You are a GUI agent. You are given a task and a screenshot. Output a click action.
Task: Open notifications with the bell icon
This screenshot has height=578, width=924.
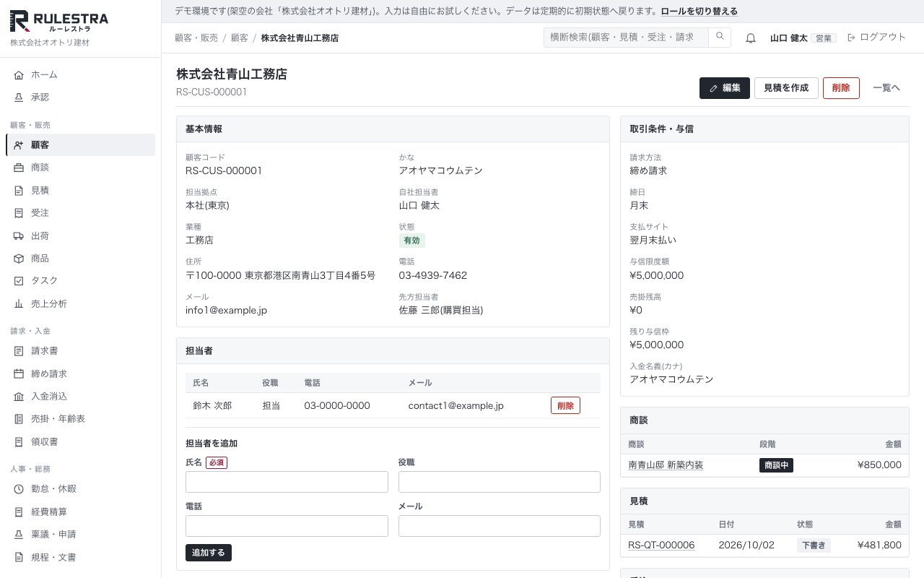point(751,38)
